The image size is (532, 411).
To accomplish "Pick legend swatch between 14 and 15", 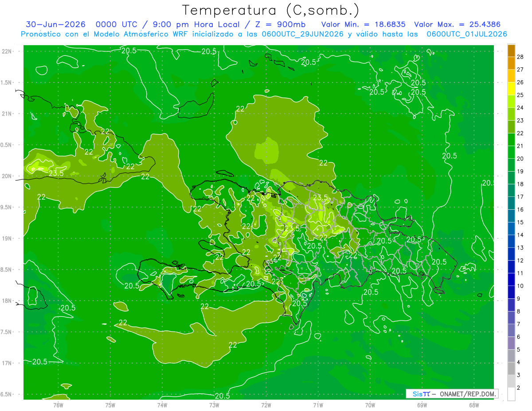I will point(511,228).
